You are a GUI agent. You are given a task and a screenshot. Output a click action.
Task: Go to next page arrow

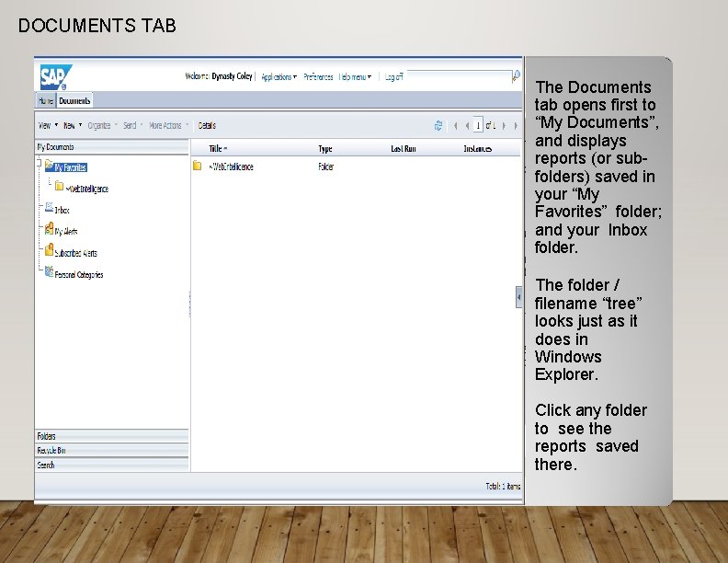[504, 125]
